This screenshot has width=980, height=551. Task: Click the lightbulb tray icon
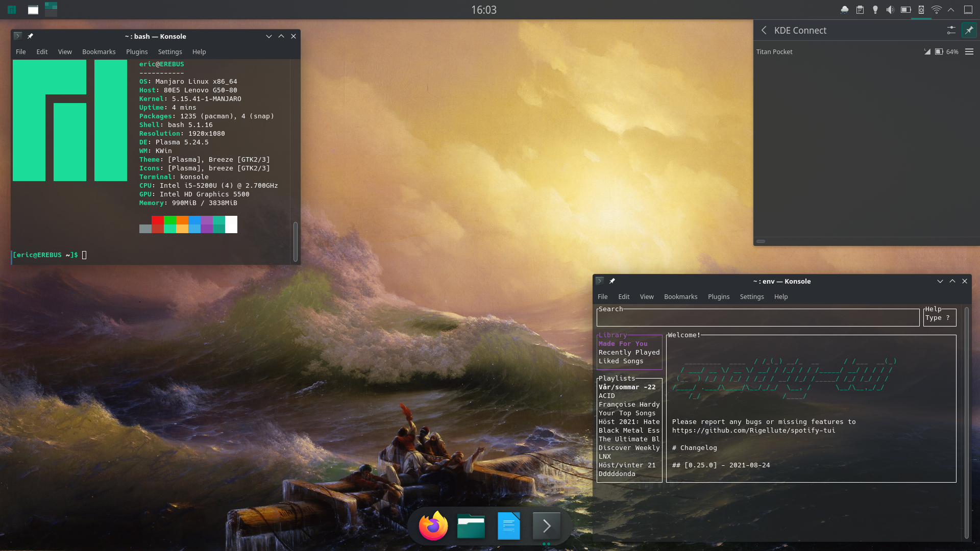[875, 10]
